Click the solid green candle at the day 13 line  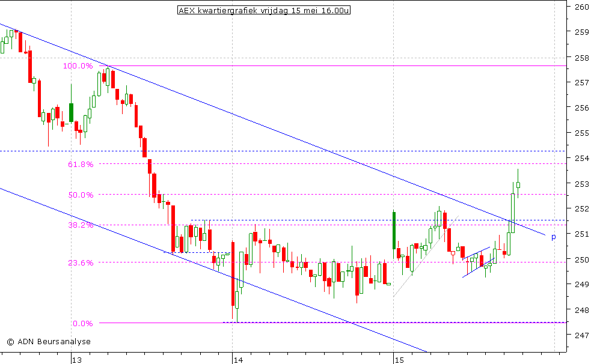(71, 112)
